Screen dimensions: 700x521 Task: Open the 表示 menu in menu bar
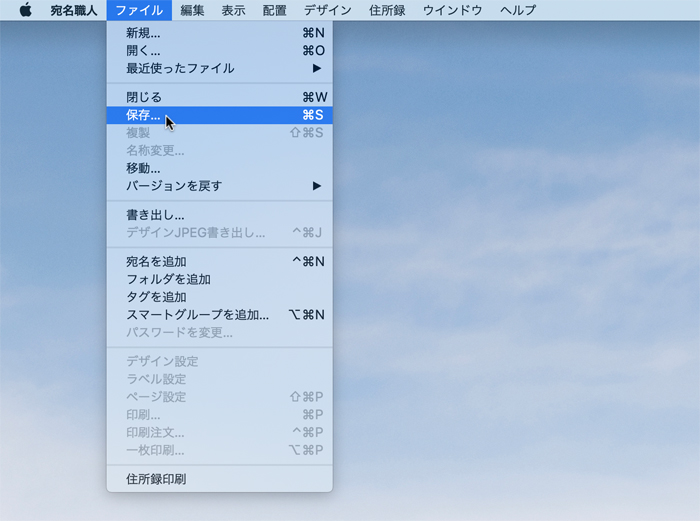pyautogui.click(x=233, y=10)
